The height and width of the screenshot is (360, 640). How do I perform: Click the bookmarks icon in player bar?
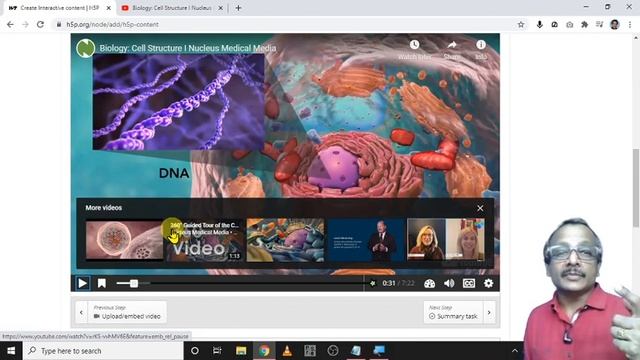point(102,283)
